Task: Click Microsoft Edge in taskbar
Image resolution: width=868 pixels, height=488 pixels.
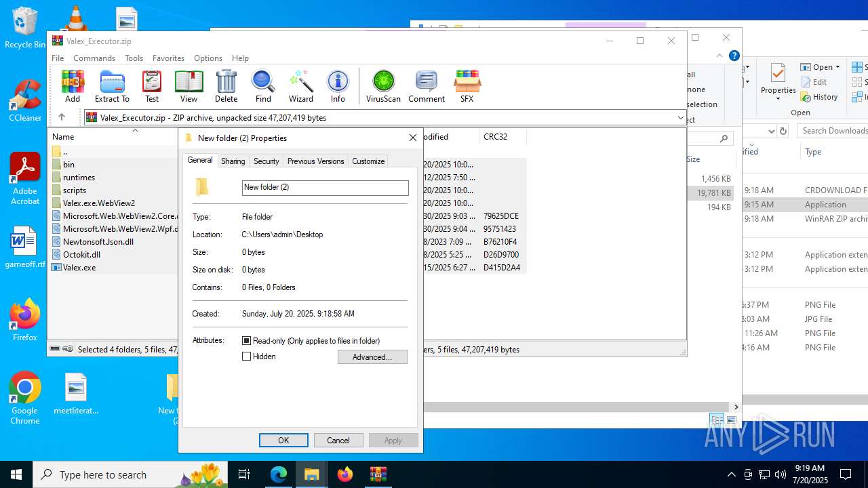Action: point(279,474)
